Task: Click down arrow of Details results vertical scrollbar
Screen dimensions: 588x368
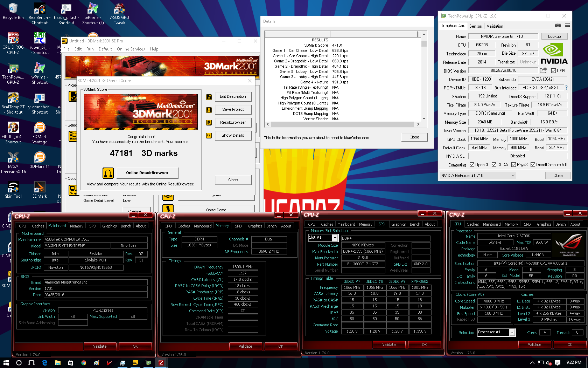Action: [x=424, y=118]
